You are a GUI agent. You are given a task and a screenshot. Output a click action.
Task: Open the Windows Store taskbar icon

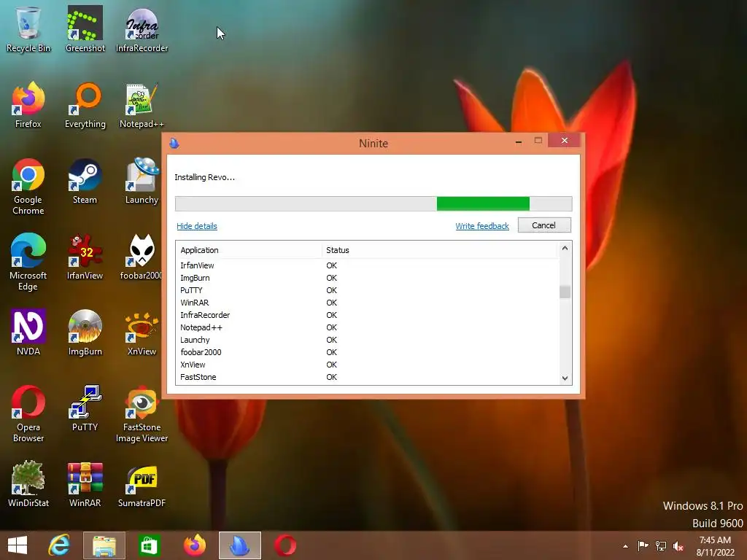[149, 545]
